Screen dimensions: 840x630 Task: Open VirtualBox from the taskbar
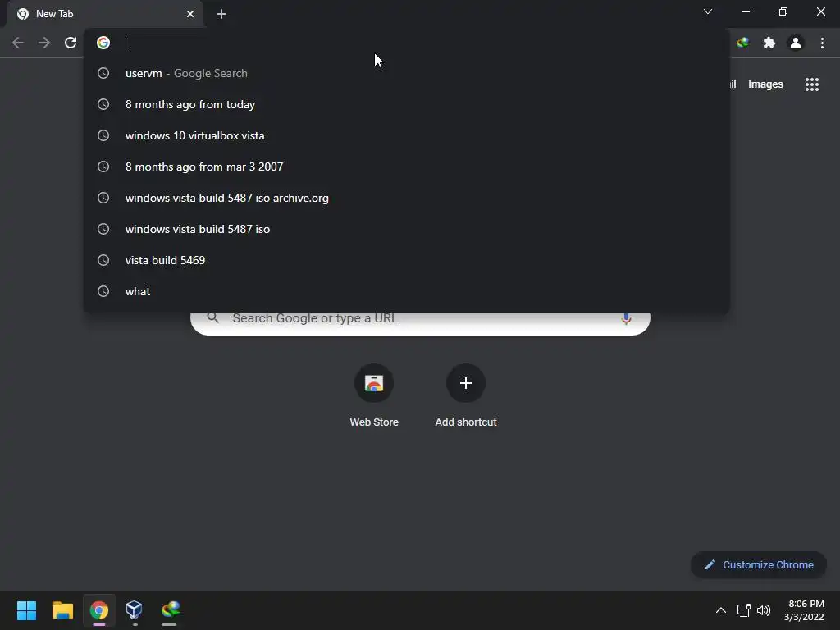(135, 610)
